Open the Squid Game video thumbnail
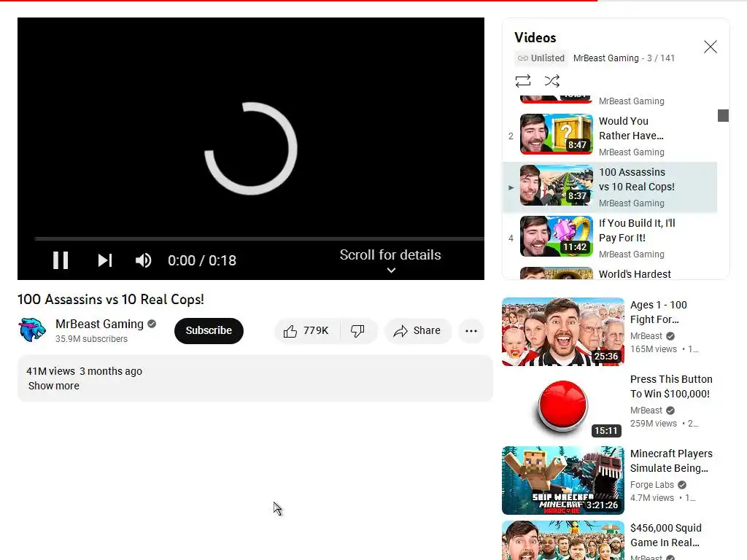The height and width of the screenshot is (560, 747). [x=562, y=540]
